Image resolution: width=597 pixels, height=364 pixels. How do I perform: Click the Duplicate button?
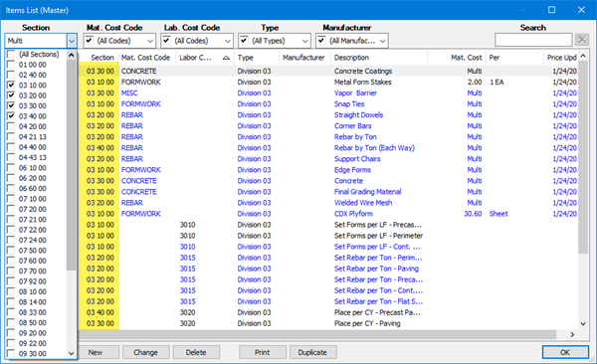tap(313, 352)
